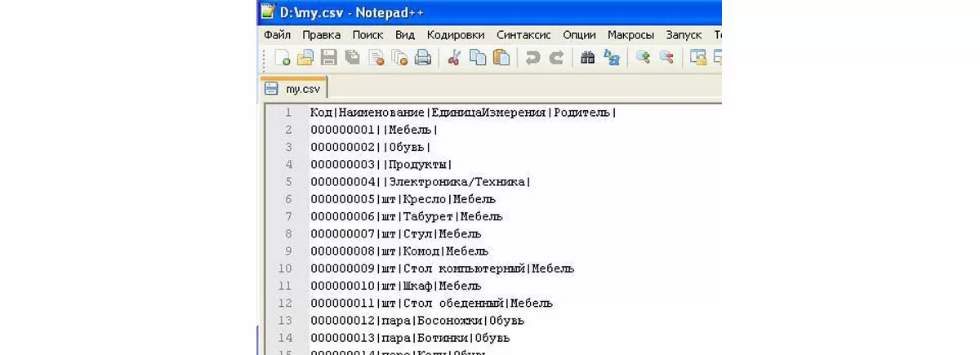Open the Правка menu
The image size is (980, 355).
click(321, 35)
